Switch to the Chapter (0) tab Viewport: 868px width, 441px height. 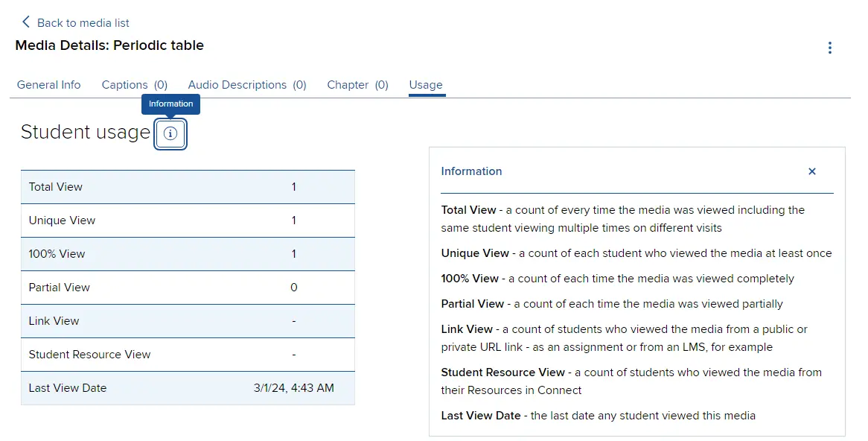coord(357,85)
